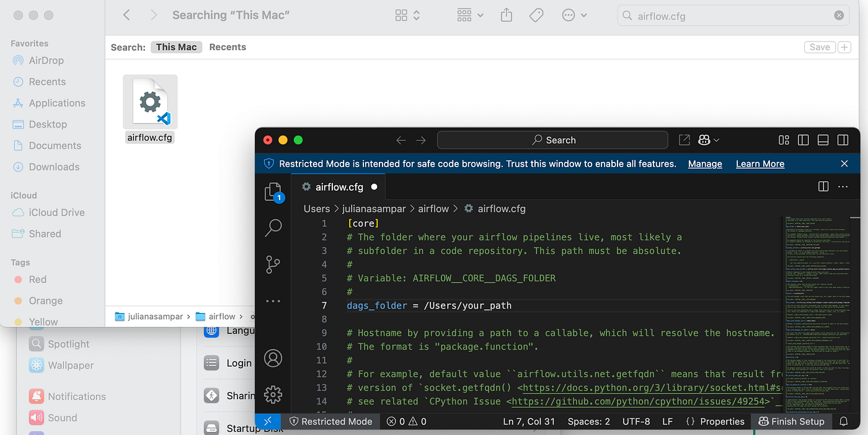This screenshot has height=435, width=868.
Task: Open AirDrop in Finder sidebar
Action: 46,61
